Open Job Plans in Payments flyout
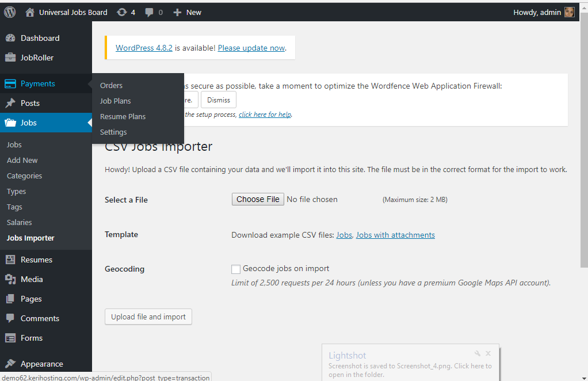Image resolution: width=588 pixels, height=381 pixels. [x=115, y=101]
